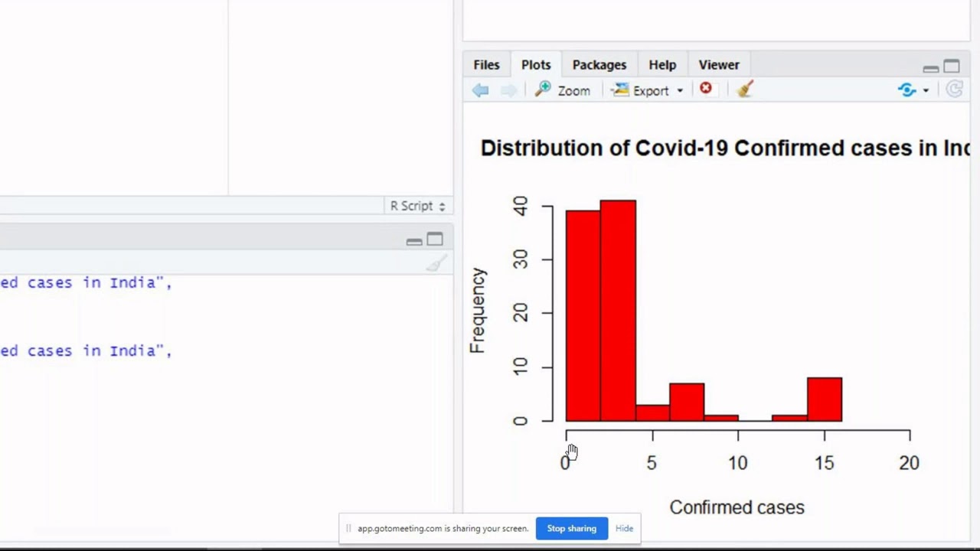The image size is (980, 551).
Task: Hide the screen sharing notification bar
Action: point(624,528)
